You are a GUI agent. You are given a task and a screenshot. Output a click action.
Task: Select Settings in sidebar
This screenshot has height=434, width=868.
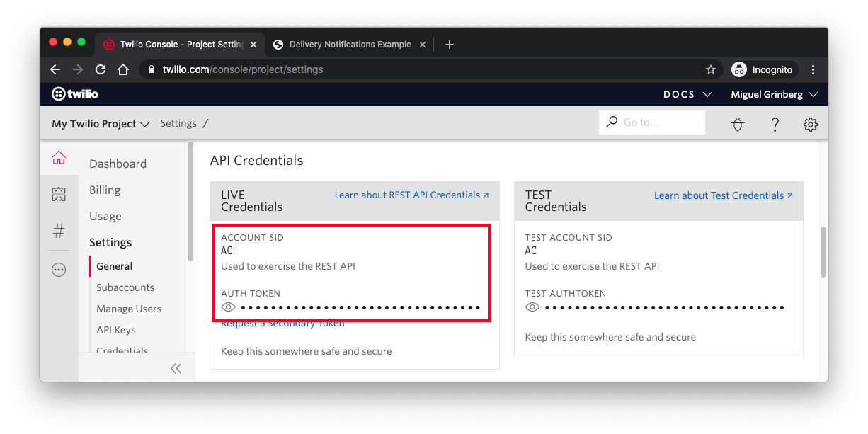110,242
